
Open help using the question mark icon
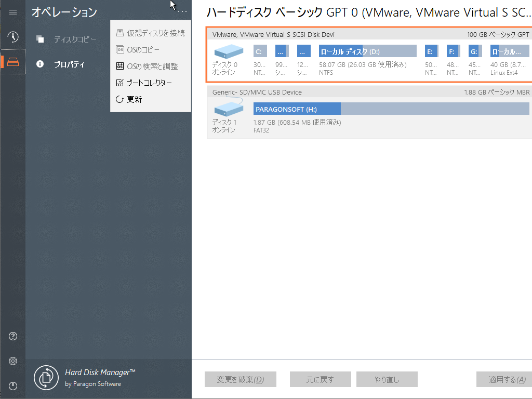point(13,336)
